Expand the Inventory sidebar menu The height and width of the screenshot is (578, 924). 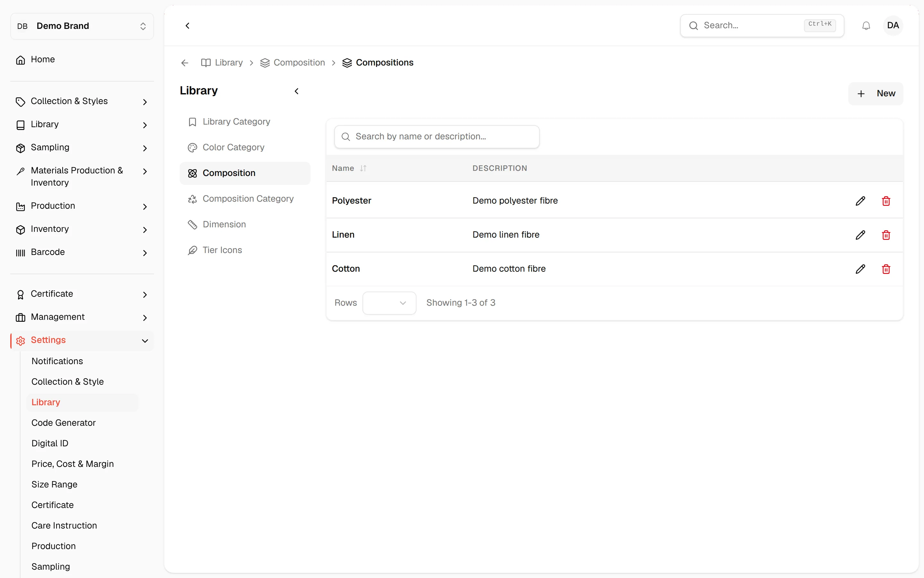coord(82,229)
